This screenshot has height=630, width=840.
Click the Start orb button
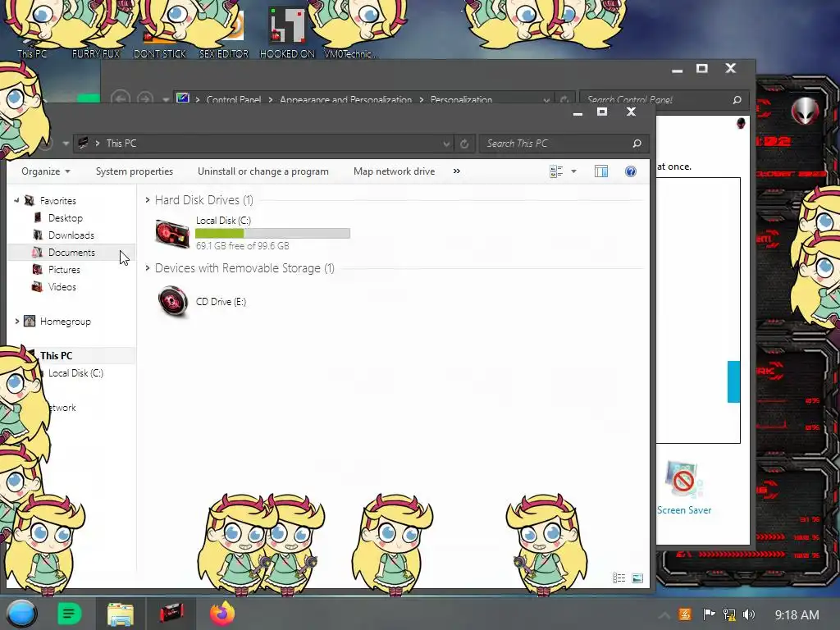click(x=21, y=614)
